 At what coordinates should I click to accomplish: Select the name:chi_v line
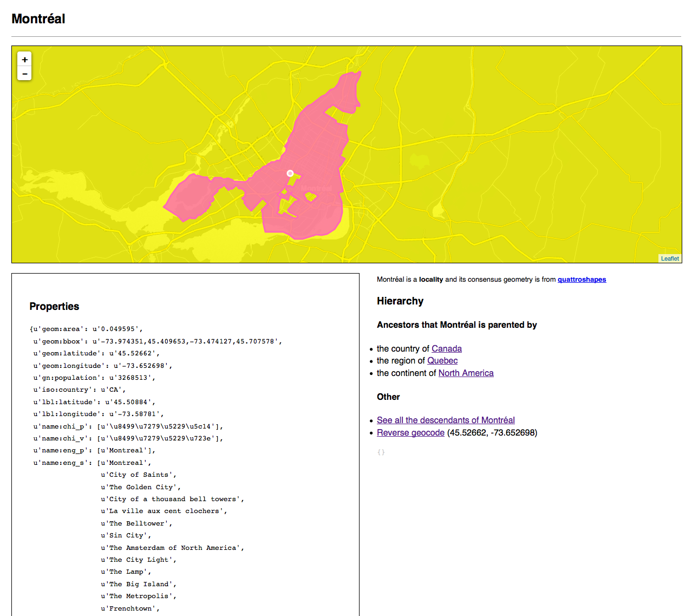tap(128, 438)
